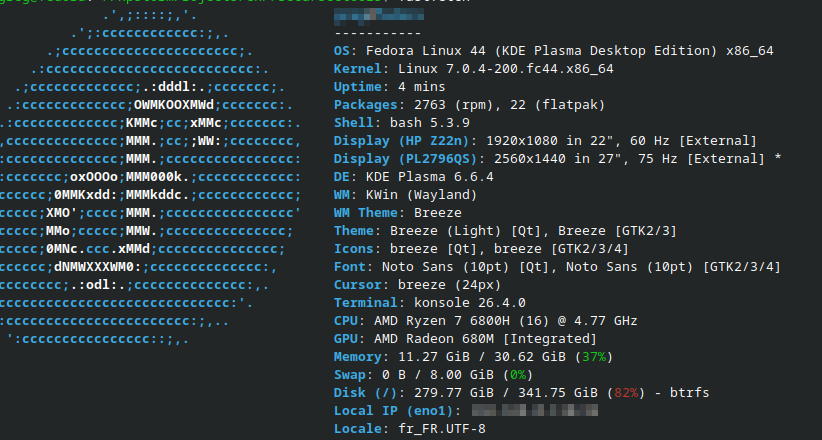Viewport: 822px width, 440px height.
Task: Click the WM Theme value Breeze
Action: [x=438, y=212]
